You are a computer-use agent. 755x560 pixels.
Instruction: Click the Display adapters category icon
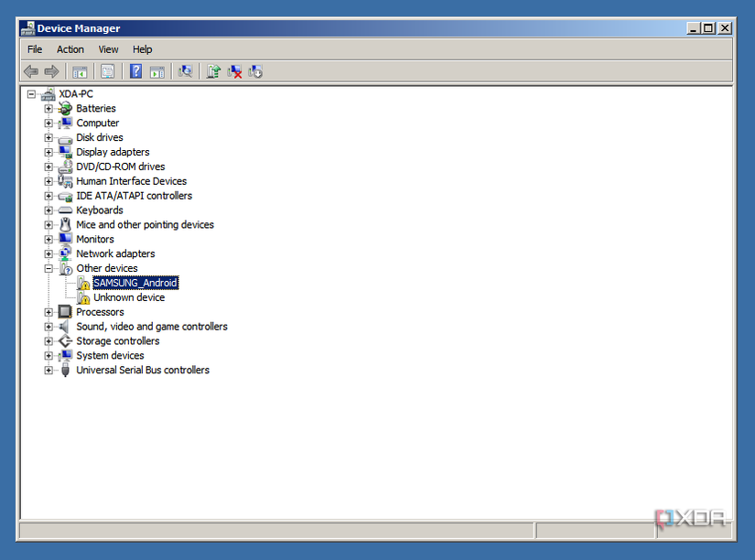click(65, 152)
